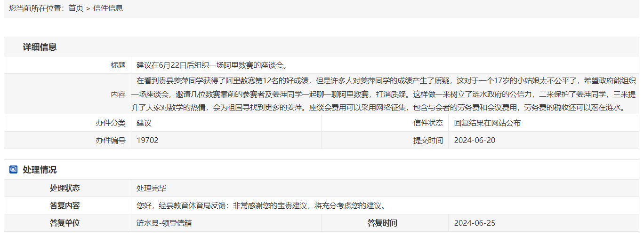Click the 处理情况 section icon
This screenshot has height=244, width=644.
point(13,170)
